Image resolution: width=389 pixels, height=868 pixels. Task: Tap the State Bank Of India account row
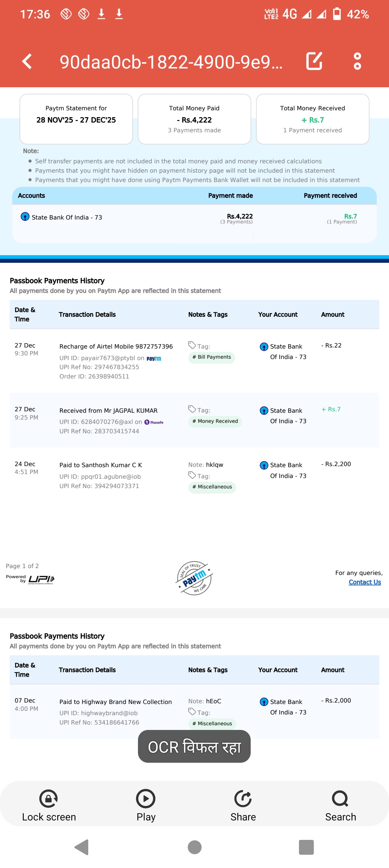pyautogui.click(x=67, y=217)
